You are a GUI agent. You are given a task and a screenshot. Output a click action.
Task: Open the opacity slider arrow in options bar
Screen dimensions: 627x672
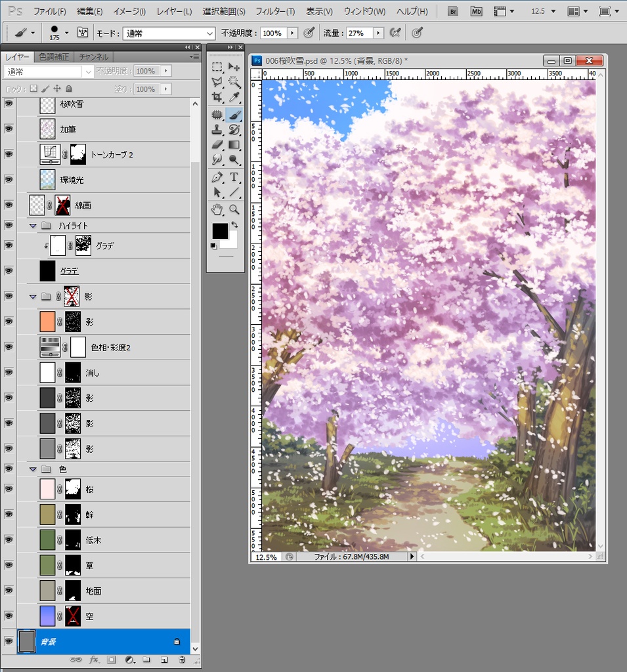[292, 33]
